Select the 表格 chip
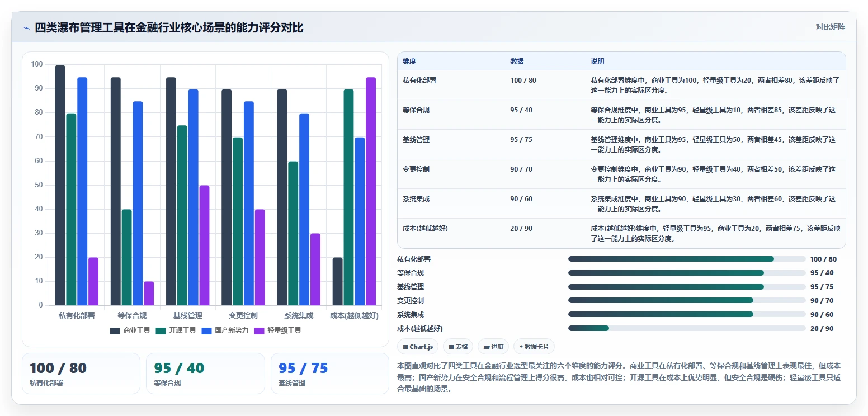 click(458, 347)
